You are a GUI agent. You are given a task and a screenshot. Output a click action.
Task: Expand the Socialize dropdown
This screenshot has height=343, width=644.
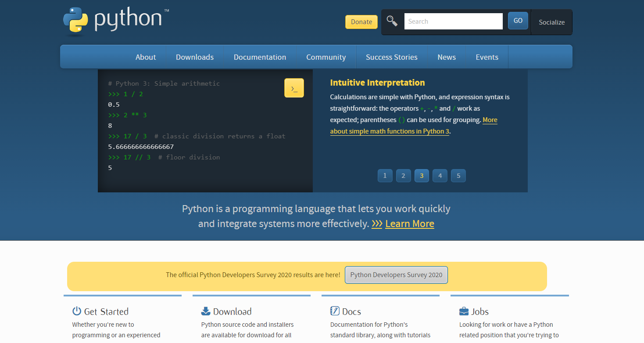[552, 22]
